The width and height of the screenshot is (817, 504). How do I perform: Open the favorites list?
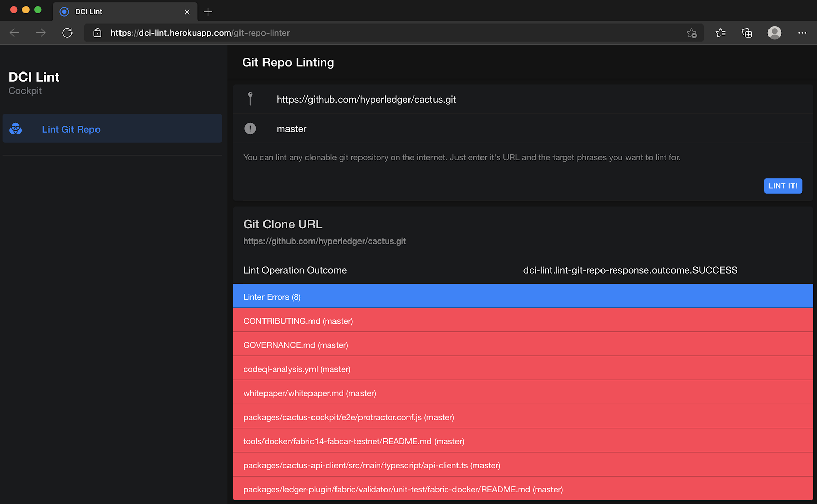tap(720, 33)
